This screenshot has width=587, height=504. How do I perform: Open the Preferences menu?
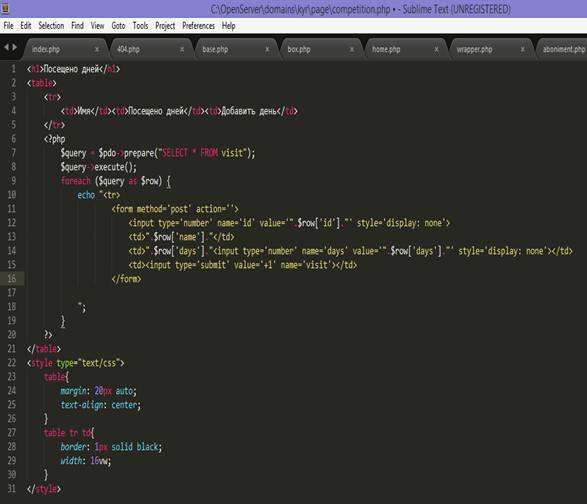198,26
